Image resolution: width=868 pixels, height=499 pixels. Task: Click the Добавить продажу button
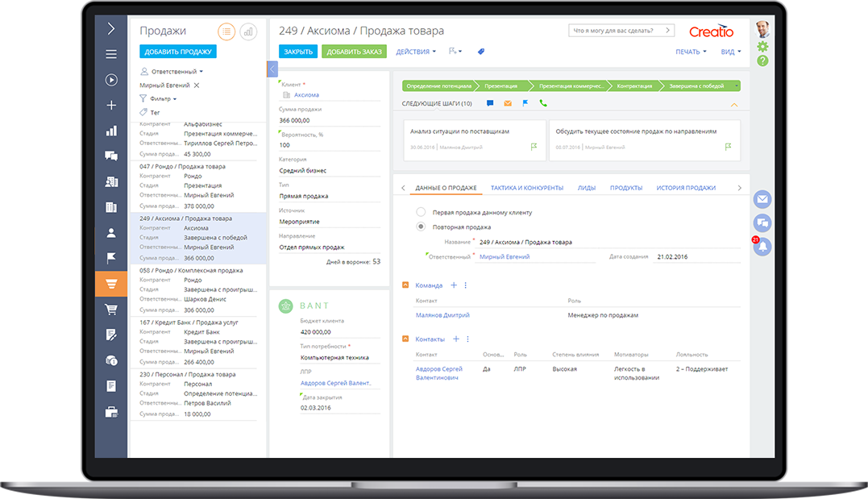178,52
